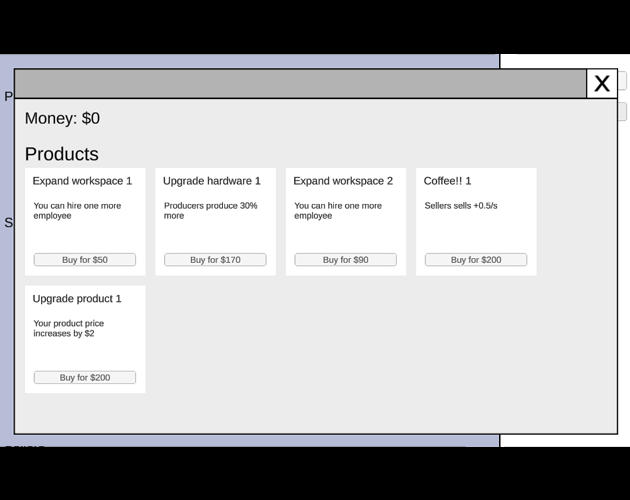
Task: Select the Coffee!! 1 card title
Action: (447, 181)
